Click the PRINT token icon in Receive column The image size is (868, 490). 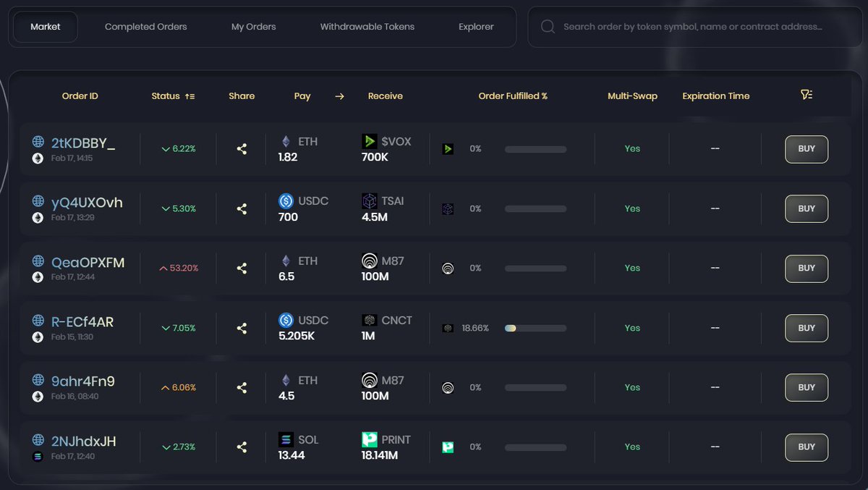(x=369, y=439)
